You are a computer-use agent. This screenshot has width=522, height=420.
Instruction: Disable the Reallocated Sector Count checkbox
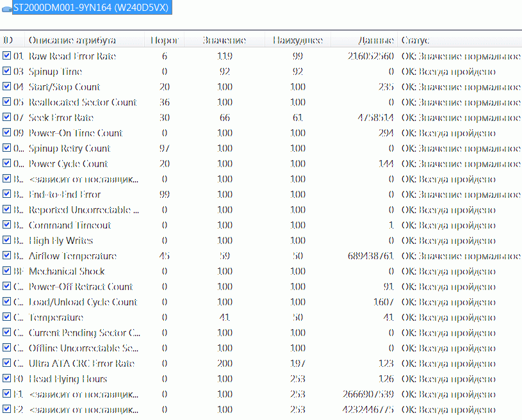tap(7, 102)
